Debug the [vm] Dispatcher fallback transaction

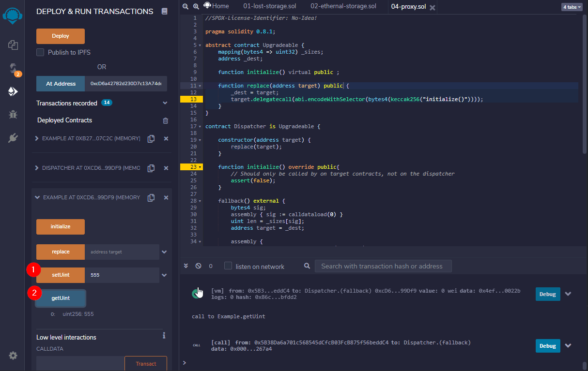548,294
